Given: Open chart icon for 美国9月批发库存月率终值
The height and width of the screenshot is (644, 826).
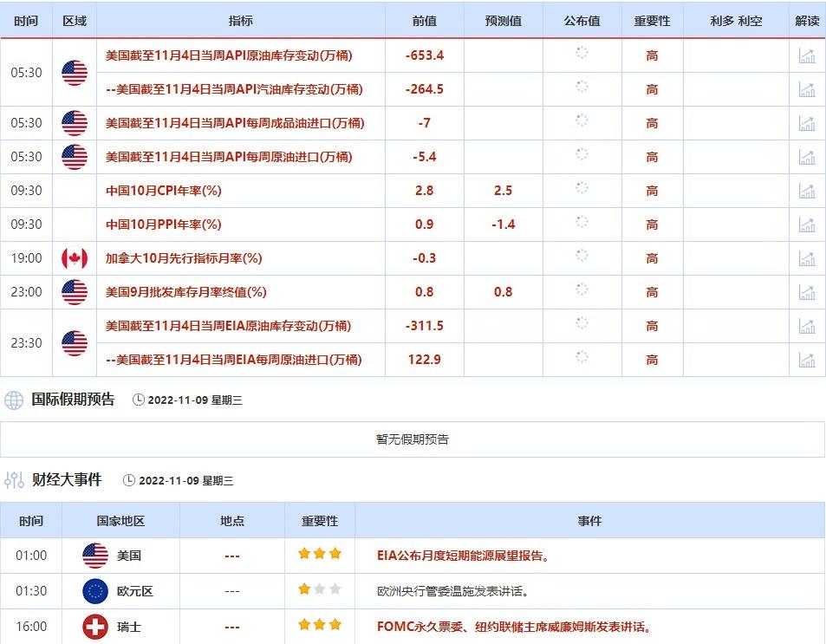Looking at the screenshot, I should [807, 292].
